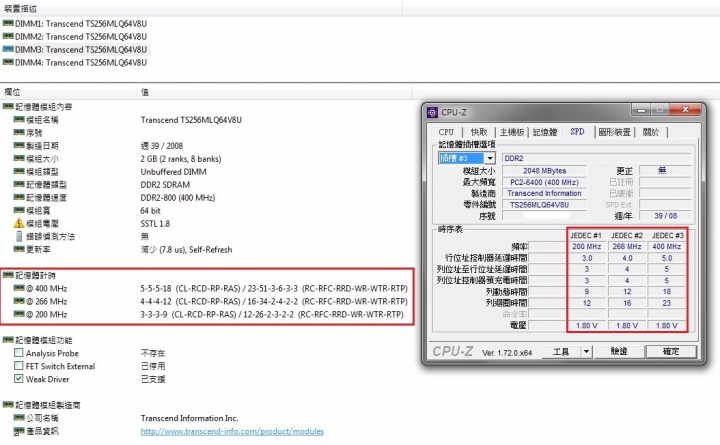Screen dimensions: 720x445
Task: Click the DDR2 memory type field
Action: 596,158
